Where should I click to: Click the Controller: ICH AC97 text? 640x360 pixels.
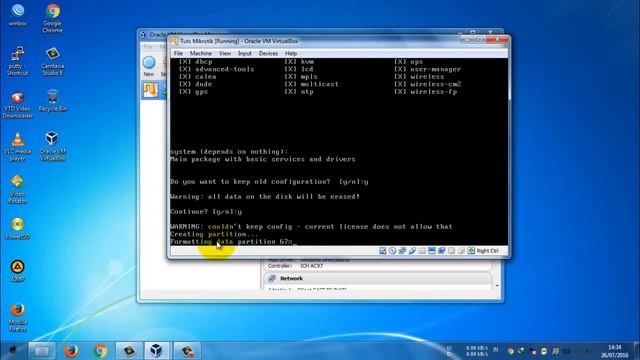(295, 266)
